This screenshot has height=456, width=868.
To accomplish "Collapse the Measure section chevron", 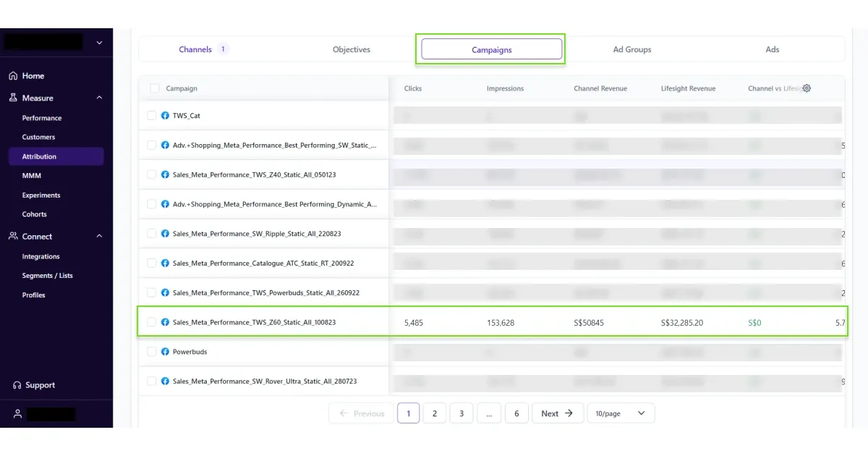I will 99,98.
